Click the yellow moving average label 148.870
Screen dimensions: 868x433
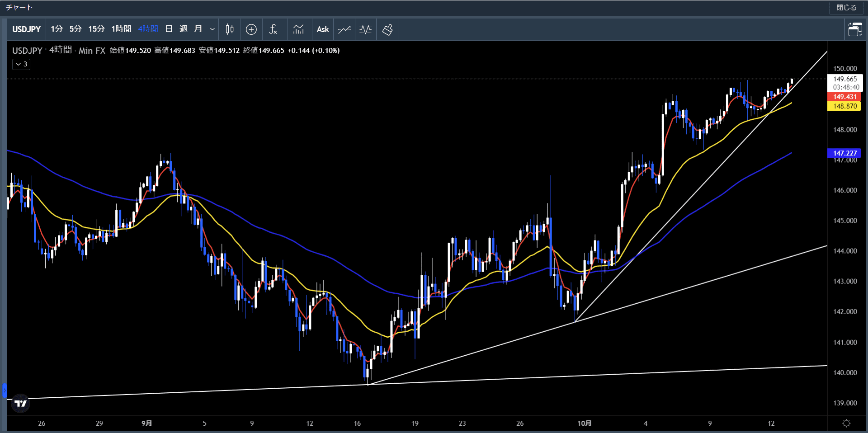844,106
